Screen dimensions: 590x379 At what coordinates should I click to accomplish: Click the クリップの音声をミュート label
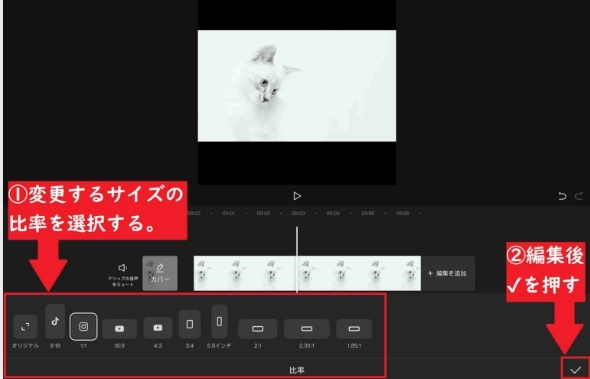tap(123, 282)
